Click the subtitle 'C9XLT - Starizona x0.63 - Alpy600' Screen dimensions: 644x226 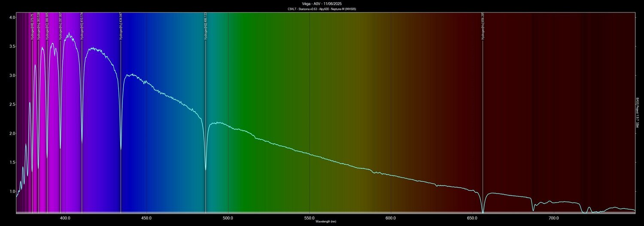pos(307,9)
